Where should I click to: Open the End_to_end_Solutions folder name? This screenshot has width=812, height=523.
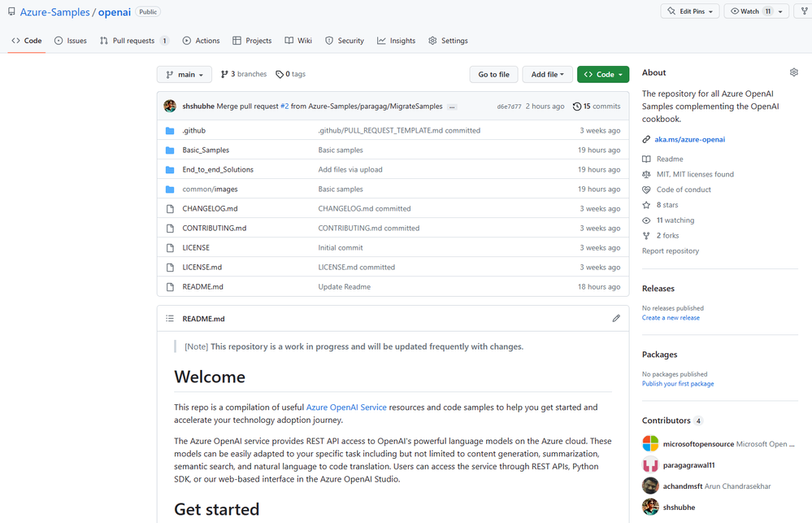pyautogui.click(x=218, y=169)
